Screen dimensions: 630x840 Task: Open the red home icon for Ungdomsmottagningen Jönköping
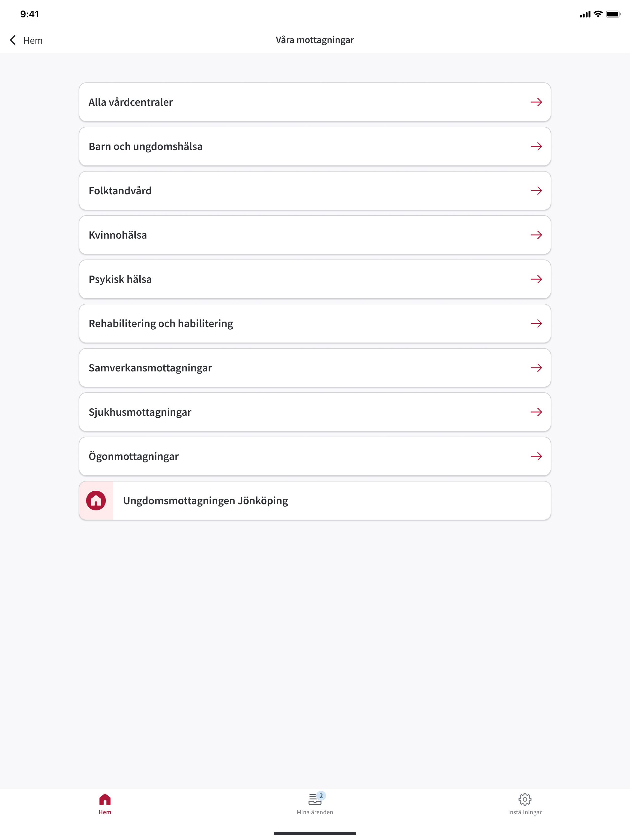tap(96, 501)
